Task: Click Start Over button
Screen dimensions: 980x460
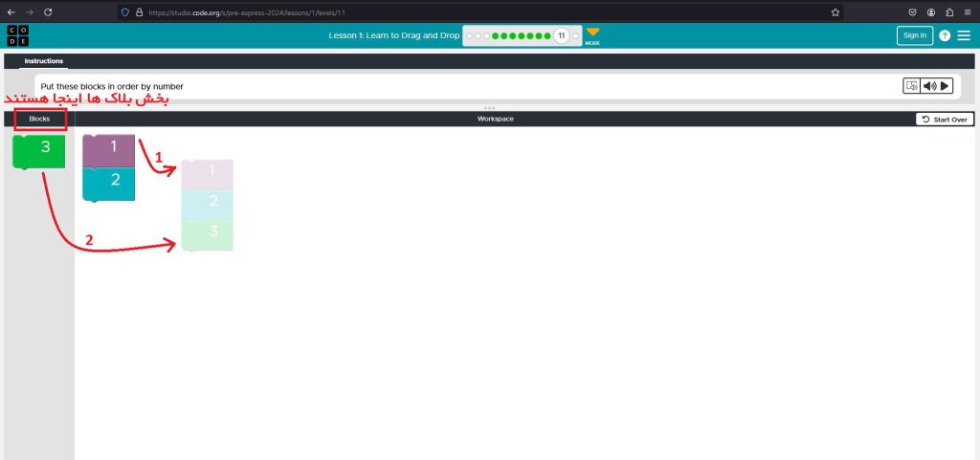Action: coord(946,120)
